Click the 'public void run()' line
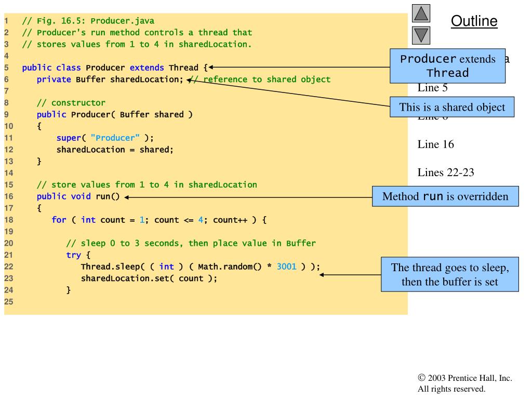The width and height of the screenshot is (532, 399). tap(78, 196)
